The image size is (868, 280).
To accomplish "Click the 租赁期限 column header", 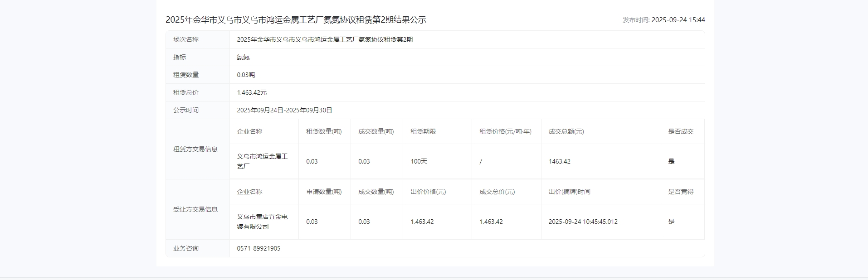I will pos(423,131).
